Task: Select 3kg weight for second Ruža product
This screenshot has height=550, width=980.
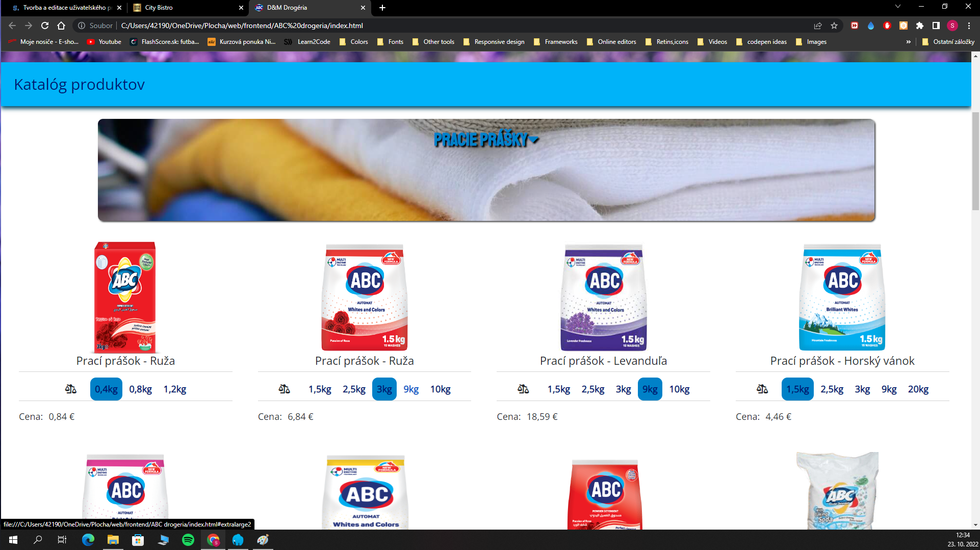Action: click(x=384, y=389)
